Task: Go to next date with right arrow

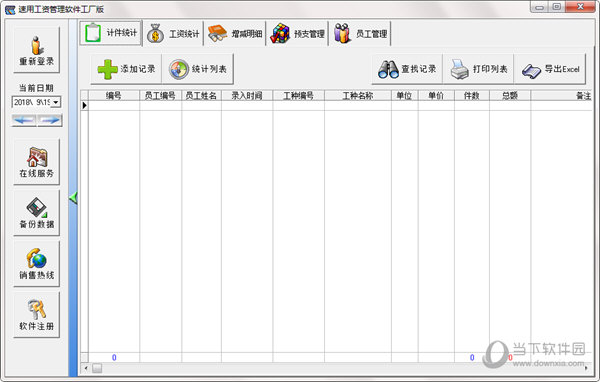Action: coord(50,120)
